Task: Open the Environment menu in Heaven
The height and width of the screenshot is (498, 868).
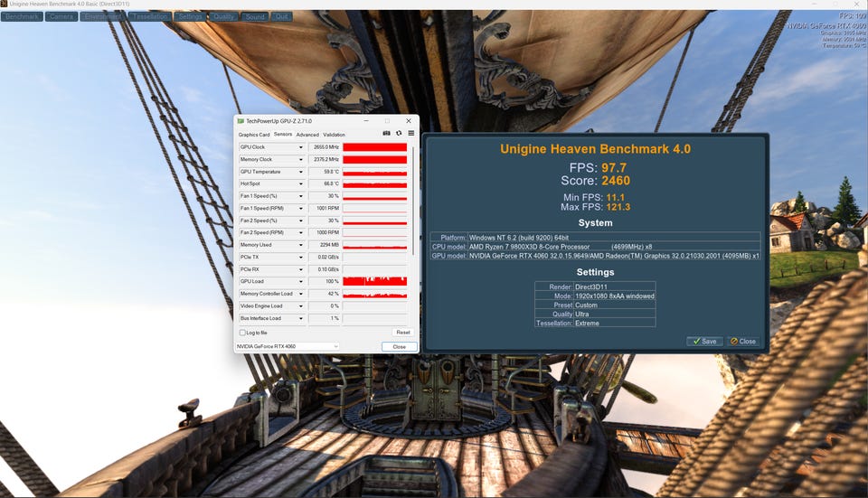Action: point(103,16)
